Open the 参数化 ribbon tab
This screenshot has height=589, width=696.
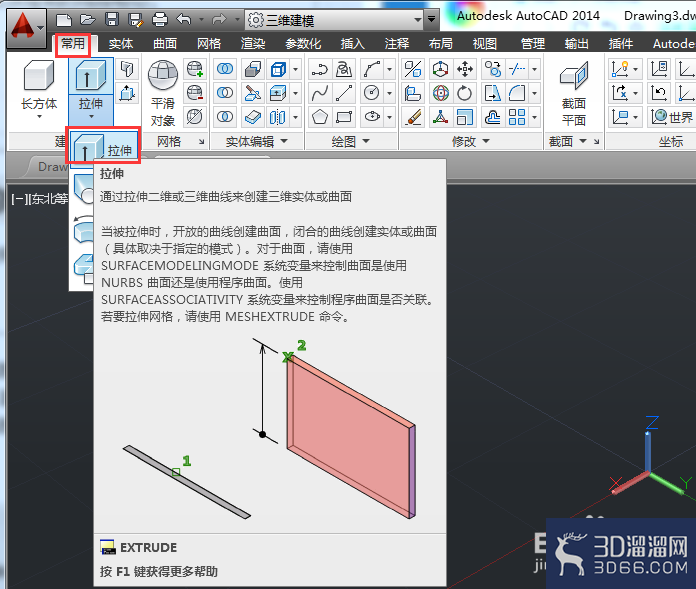click(303, 43)
